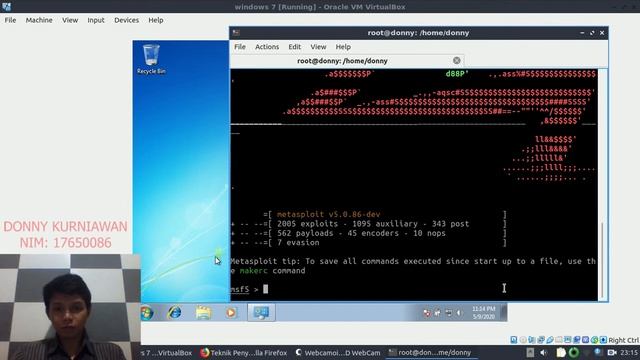The image size is (640, 360).
Task: Click Show Desktop strip at Windows 7 taskbar end
Action: click(504, 313)
